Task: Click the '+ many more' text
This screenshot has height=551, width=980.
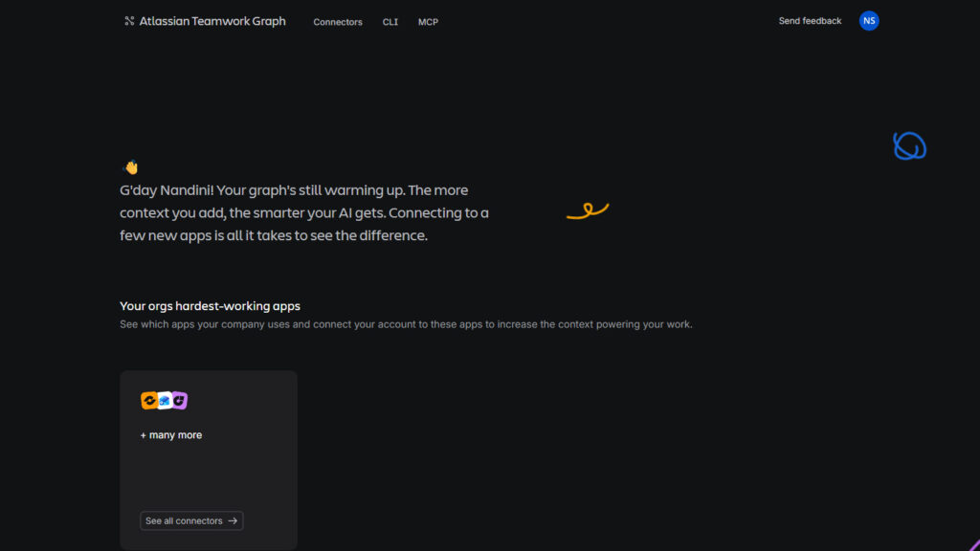Action: click(x=171, y=435)
